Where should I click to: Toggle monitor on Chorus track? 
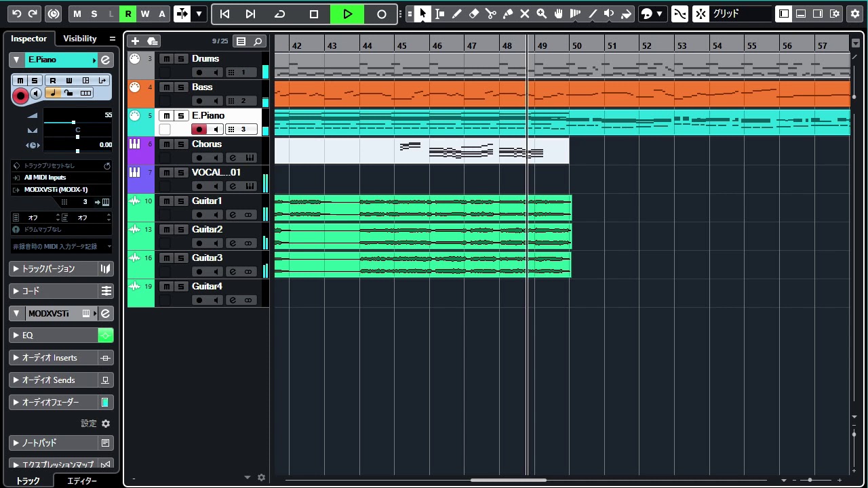pos(216,158)
